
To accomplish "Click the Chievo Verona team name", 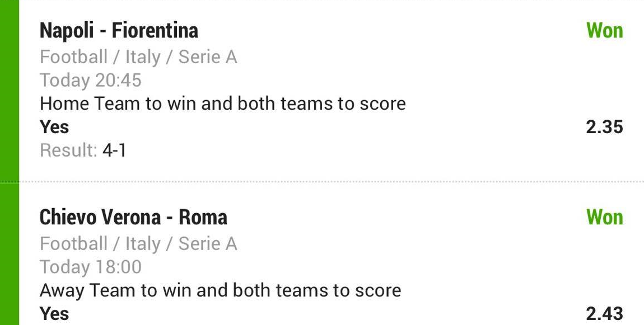I will (x=100, y=217).
